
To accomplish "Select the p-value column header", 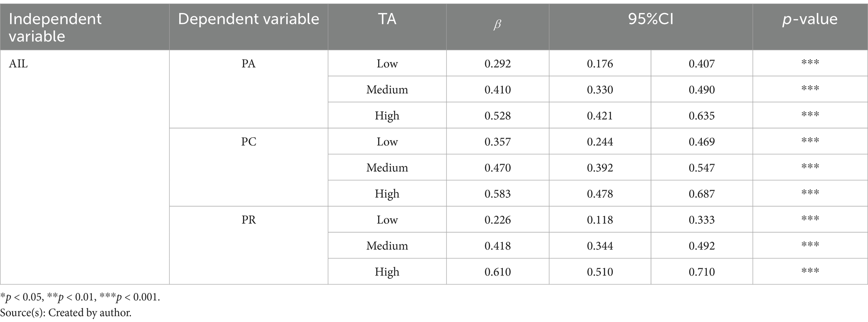I will tap(810, 19).
